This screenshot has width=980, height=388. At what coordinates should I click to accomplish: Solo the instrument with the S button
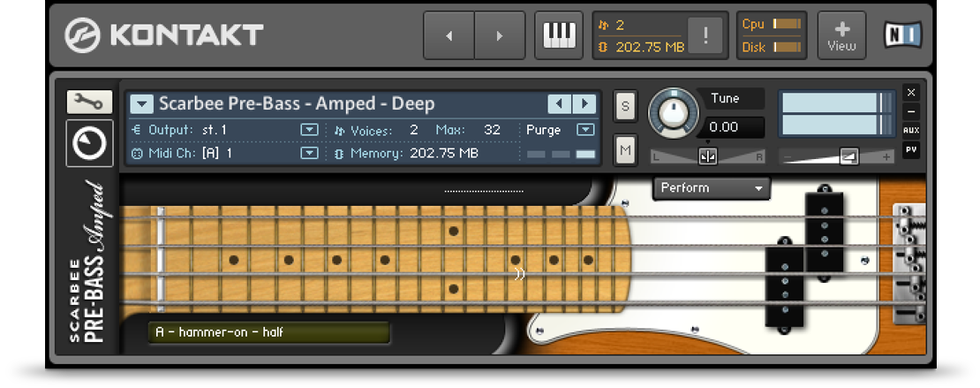(625, 106)
